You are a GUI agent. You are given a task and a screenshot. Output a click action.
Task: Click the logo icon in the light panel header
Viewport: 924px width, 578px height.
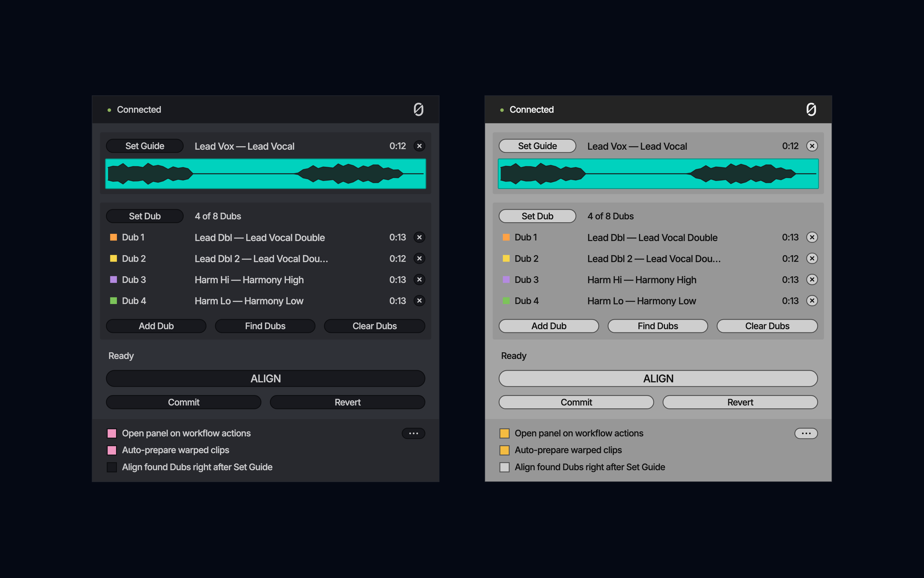coord(811,109)
